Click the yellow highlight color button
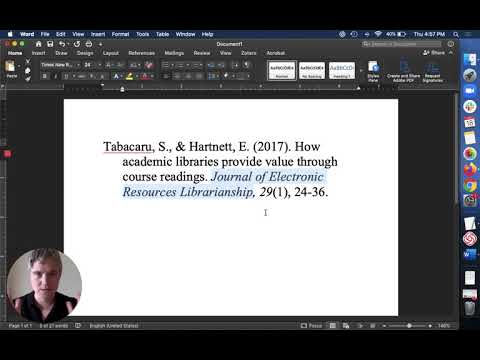The height and width of the screenshot is (360, 480). [x=129, y=76]
